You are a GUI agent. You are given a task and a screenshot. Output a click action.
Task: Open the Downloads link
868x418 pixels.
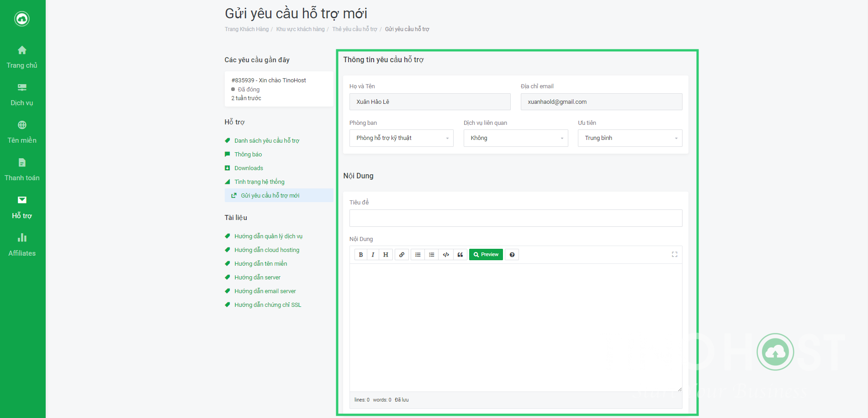(x=249, y=168)
